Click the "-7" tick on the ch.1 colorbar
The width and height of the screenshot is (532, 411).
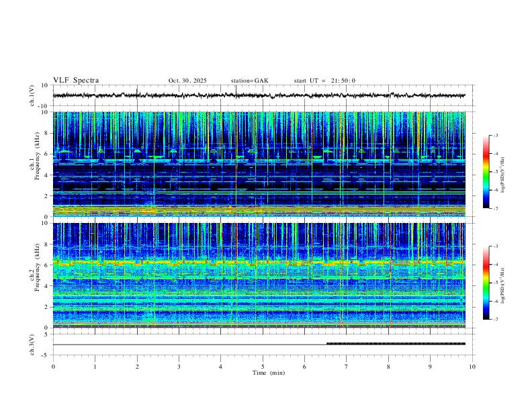(x=495, y=208)
